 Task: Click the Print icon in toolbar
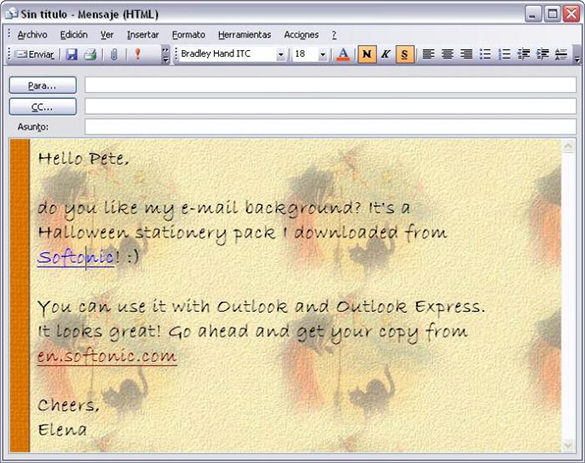(x=91, y=54)
